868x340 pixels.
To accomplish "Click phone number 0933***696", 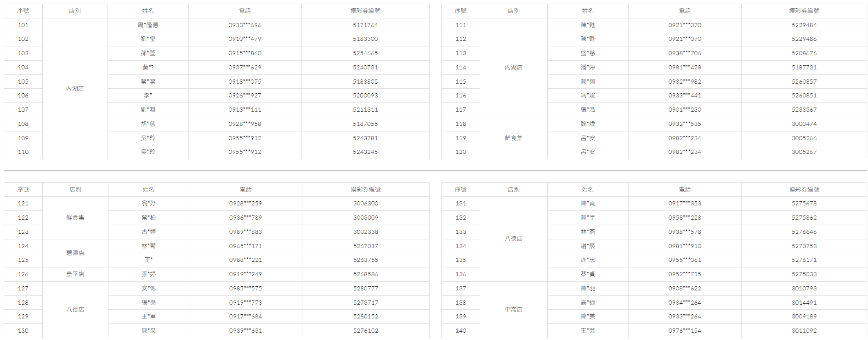I will (x=245, y=25).
